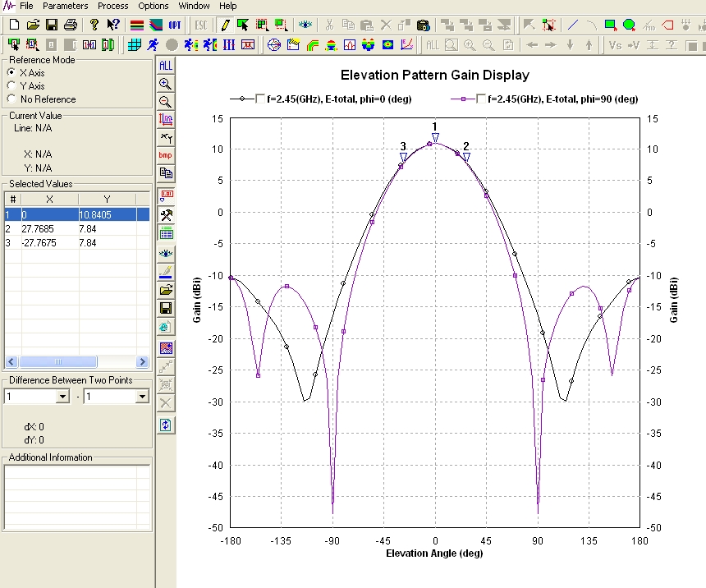Open the Parameters menu

click(65, 6)
